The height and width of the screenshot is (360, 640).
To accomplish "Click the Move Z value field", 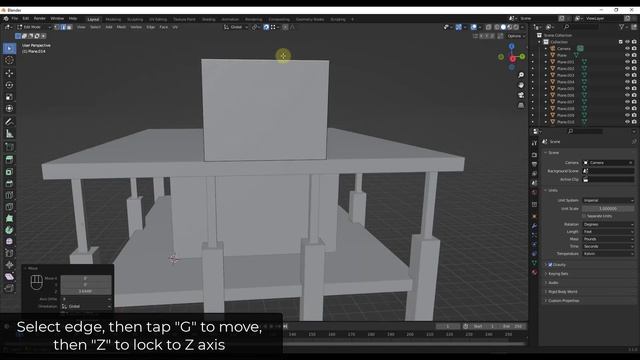I will tap(86, 291).
